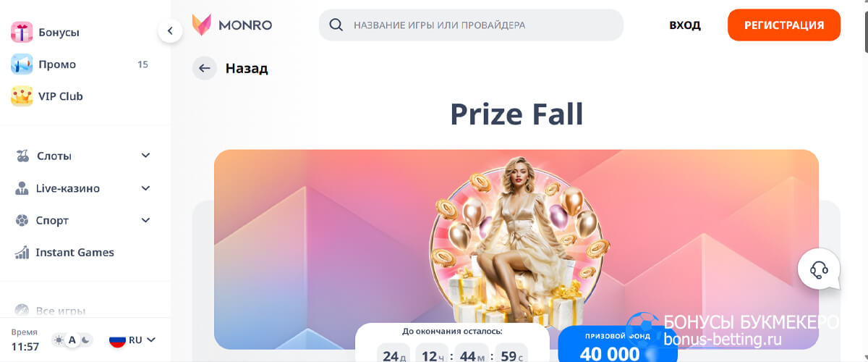Image resolution: width=868 pixels, height=362 pixels.
Task: Switch to light mode via sun icon
Action: pos(59,340)
